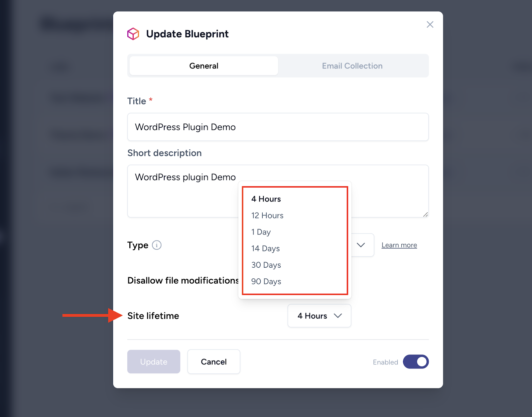Click the Cancel button
Screen dimensions: 532x417
pos(213,362)
